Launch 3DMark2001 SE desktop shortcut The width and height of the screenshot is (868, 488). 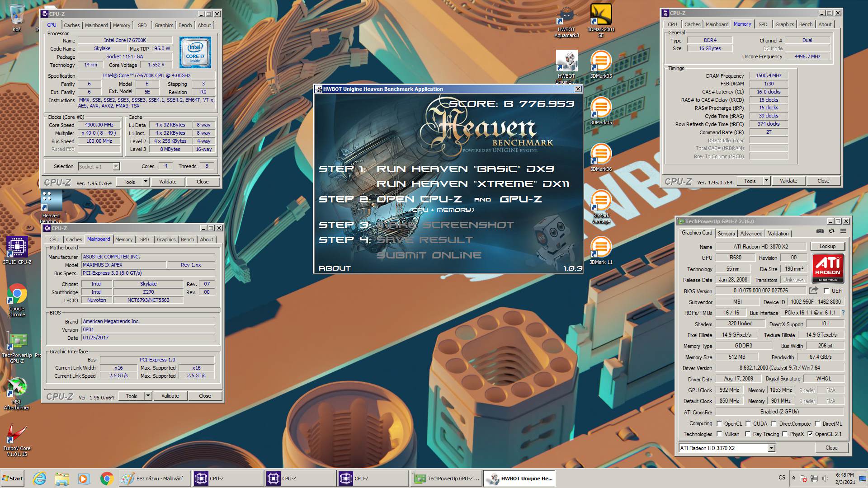pyautogui.click(x=601, y=21)
